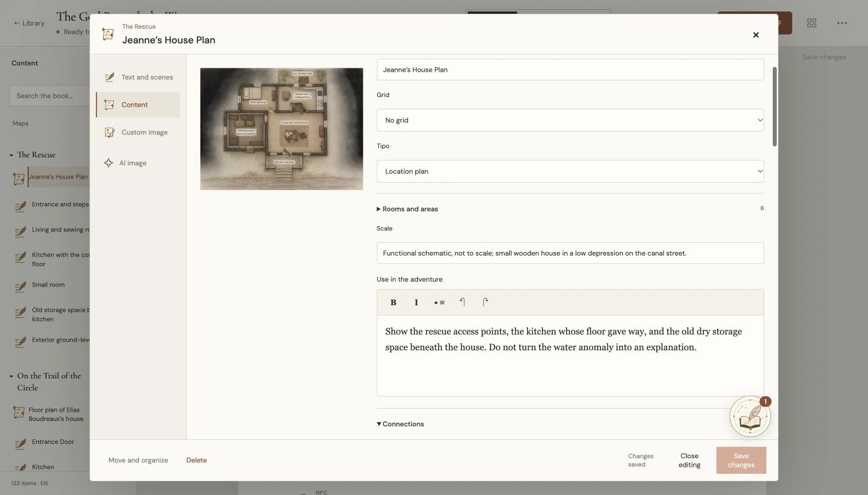Open the book assistant floating icon
The height and width of the screenshot is (495, 868).
750,416
